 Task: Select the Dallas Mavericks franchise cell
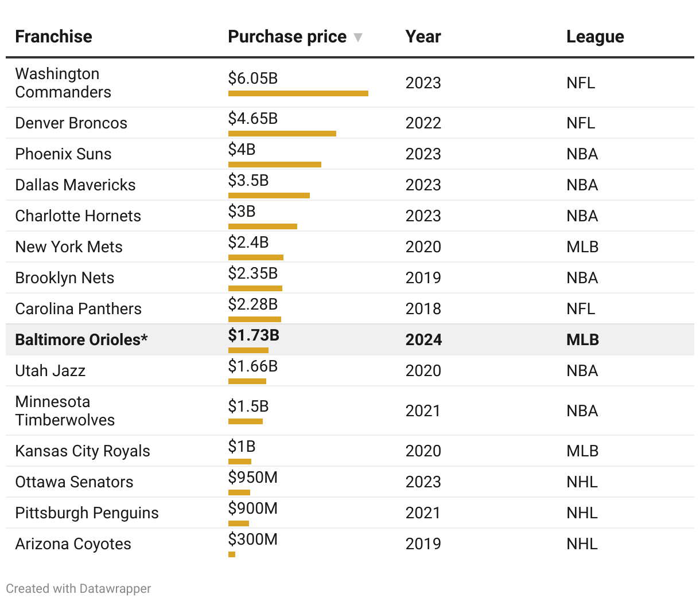75,185
